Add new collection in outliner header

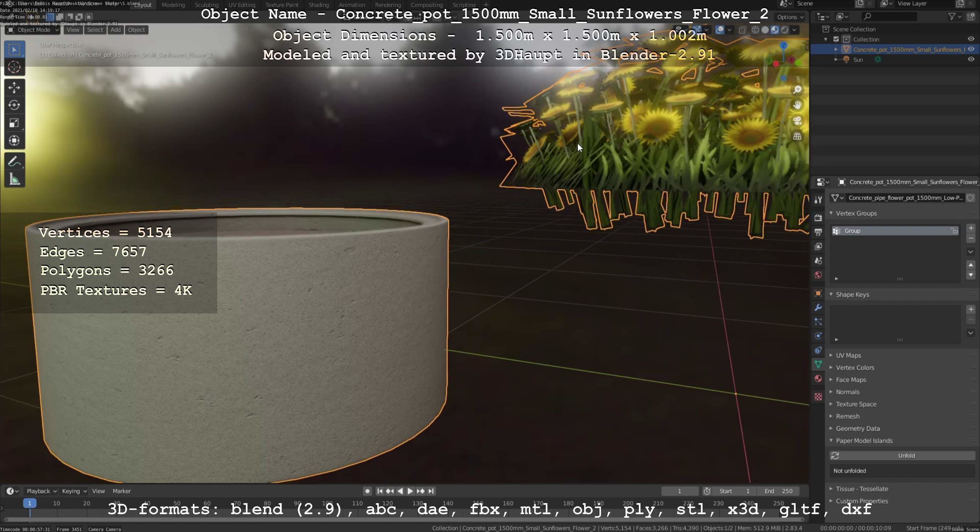pos(970,16)
